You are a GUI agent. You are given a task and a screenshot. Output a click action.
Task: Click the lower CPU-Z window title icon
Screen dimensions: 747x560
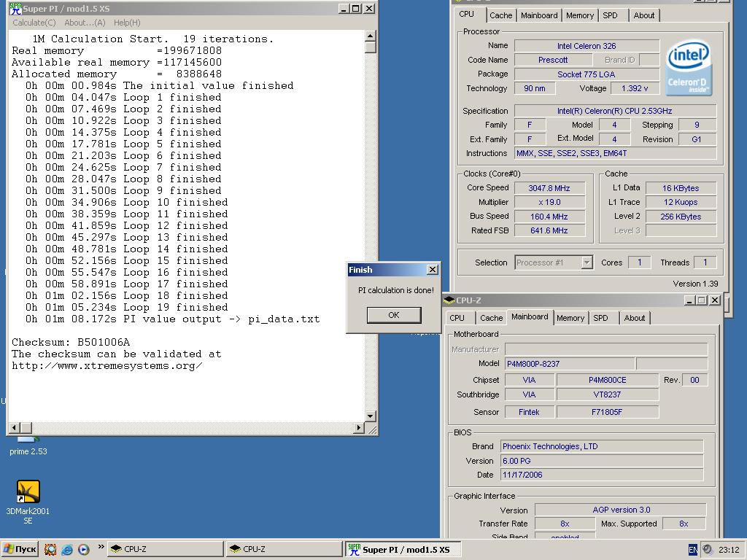(x=449, y=300)
